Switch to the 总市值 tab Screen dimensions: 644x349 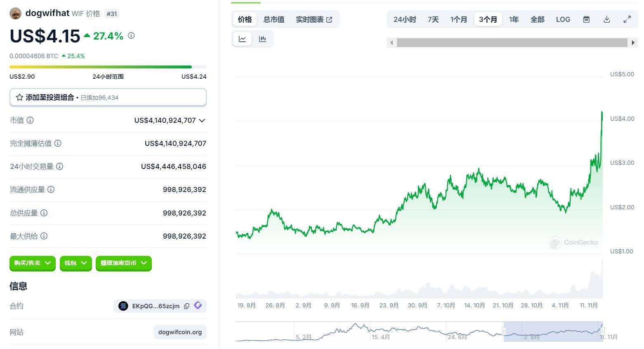(x=274, y=19)
